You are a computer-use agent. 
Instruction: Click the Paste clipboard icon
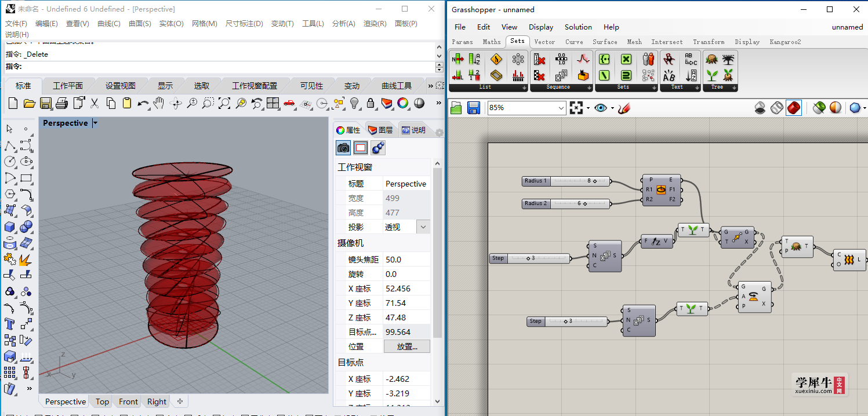127,103
